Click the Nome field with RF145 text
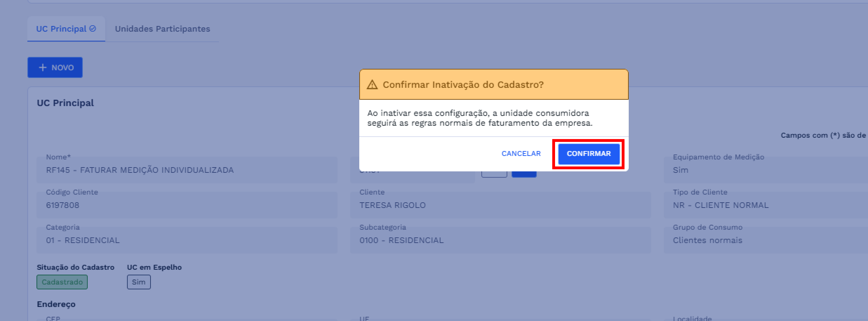The height and width of the screenshot is (321, 868). tap(187, 170)
